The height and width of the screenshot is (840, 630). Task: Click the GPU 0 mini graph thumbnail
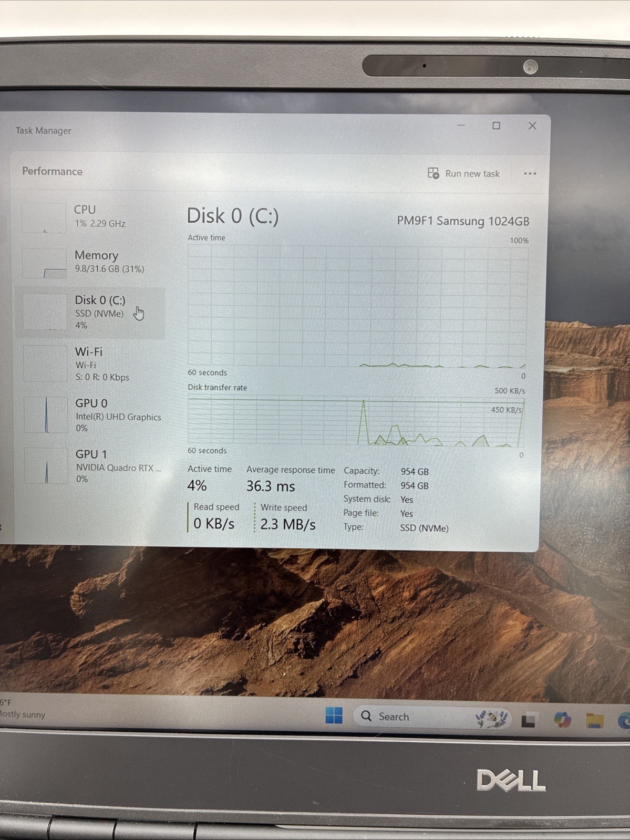46,415
